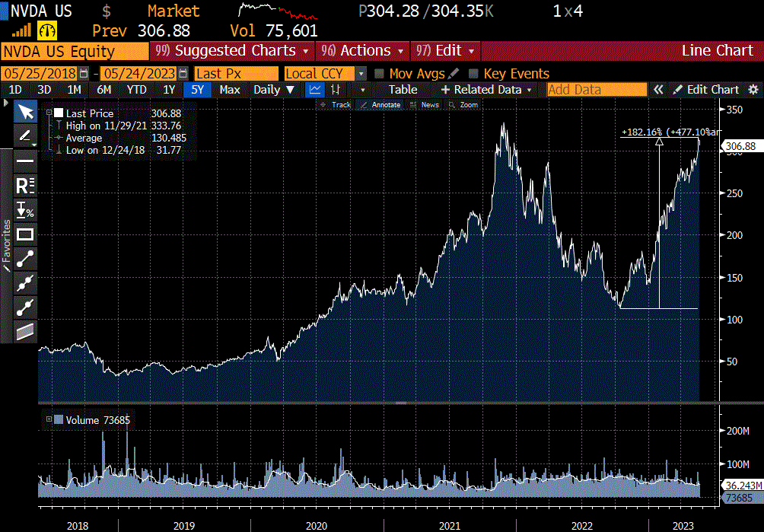Select the rectangle drawing tool
Viewport: 764px width, 532px height.
click(x=25, y=235)
